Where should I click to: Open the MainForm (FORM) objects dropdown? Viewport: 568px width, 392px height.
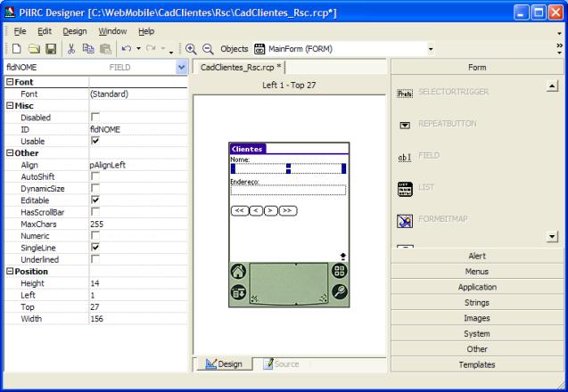(431, 49)
